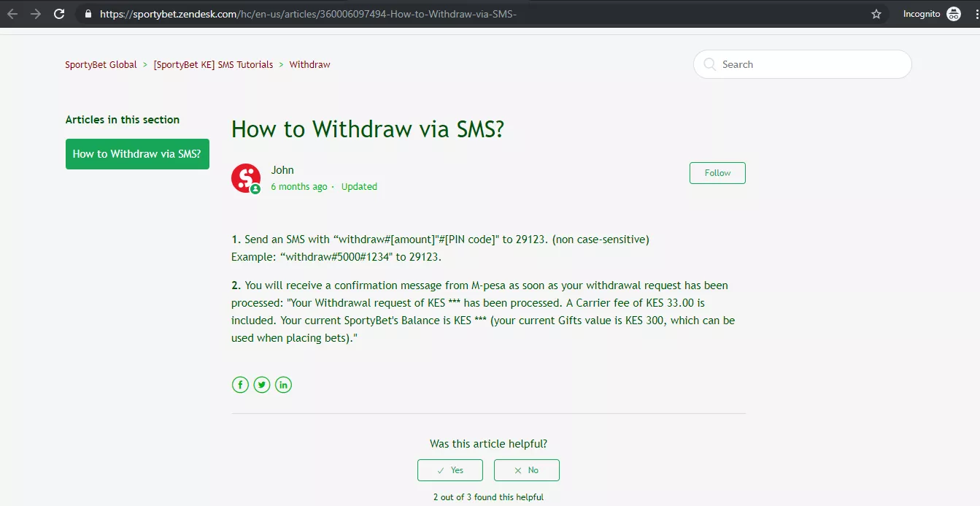Screen dimensions: 980x506
Task: Click the padlock icon in address bar
Action: tap(88, 13)
